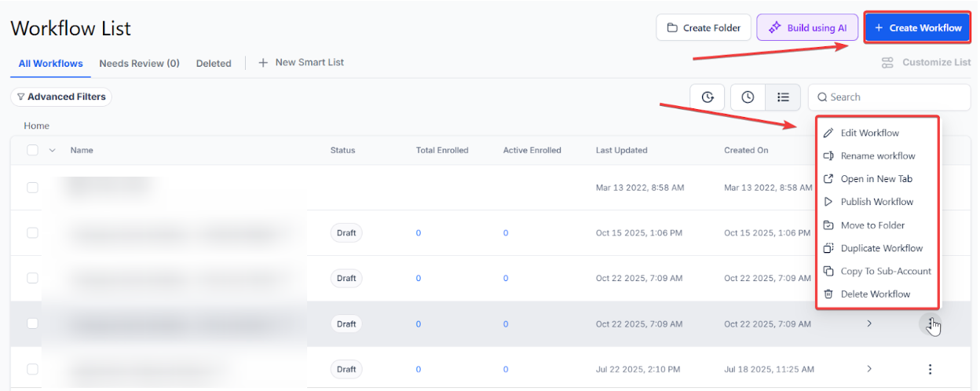The image size is (980, 391).
Task: Click the clock refresh history icon button
Action: point(708,97)
